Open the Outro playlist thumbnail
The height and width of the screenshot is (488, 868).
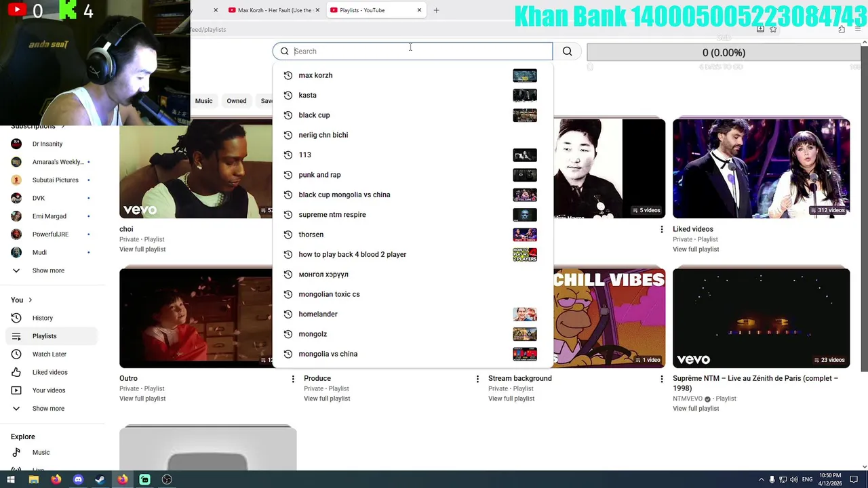[x=196, y=319]
